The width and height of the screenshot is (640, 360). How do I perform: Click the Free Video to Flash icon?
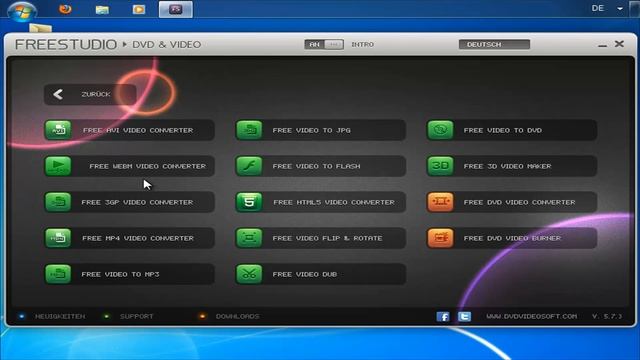(x=249, y=166)
